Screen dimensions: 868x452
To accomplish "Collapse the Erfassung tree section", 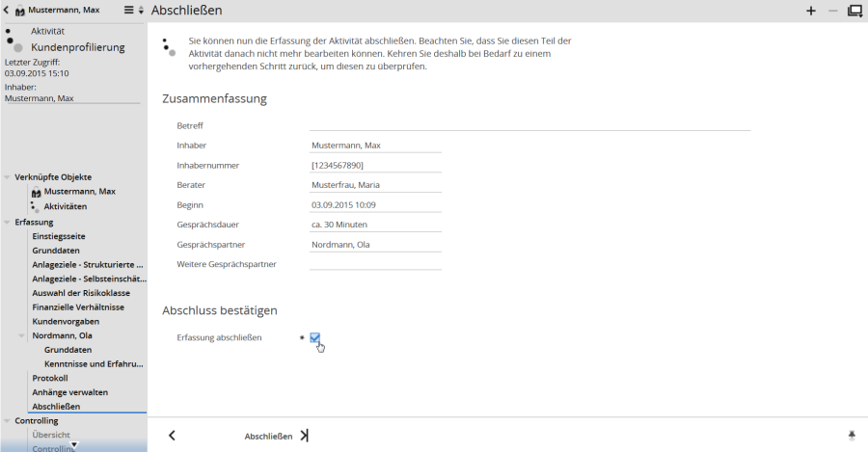I will (8, 222).
